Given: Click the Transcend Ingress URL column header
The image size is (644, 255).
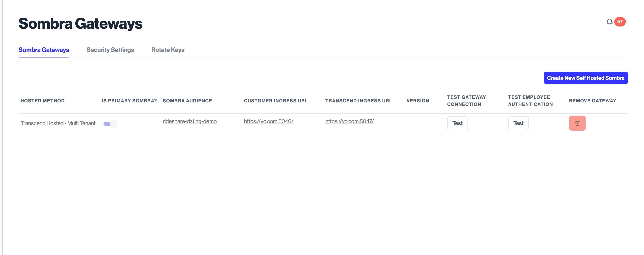Looking at the screenshot, I should coord(358,101).
